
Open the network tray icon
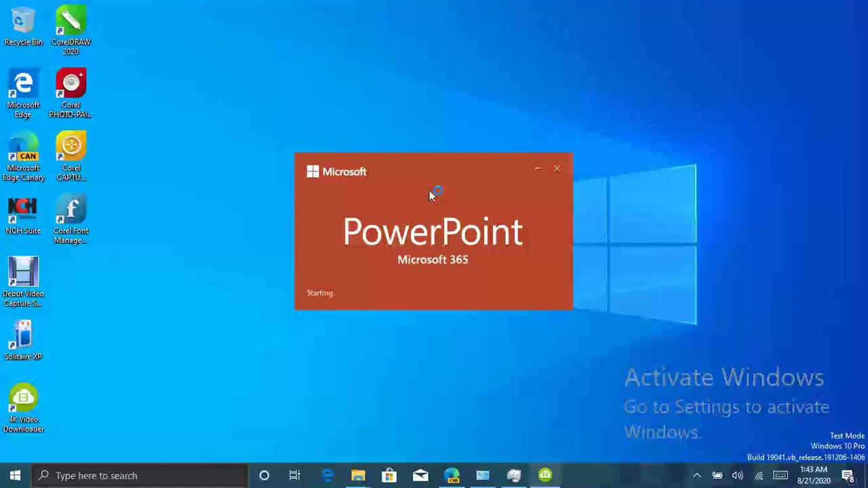click(x=758, y=475)
